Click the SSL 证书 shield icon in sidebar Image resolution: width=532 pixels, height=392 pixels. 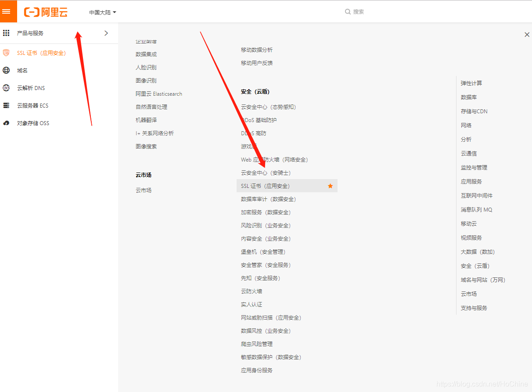[6, 53]
